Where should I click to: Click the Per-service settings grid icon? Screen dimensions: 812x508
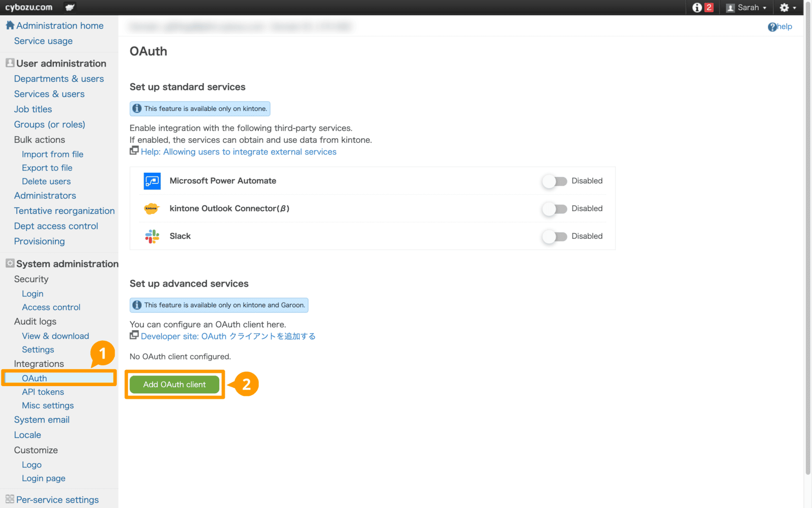coord(10,499)
